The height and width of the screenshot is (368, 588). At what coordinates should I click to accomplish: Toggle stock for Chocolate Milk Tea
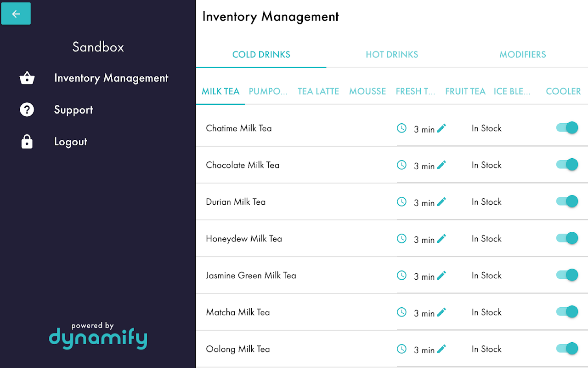coord(567,165)
